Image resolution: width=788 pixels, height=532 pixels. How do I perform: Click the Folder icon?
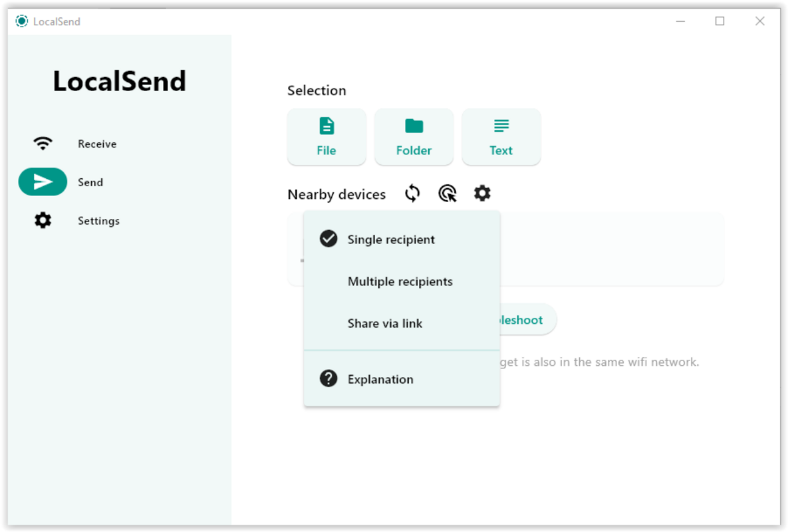tap(414, 126)
